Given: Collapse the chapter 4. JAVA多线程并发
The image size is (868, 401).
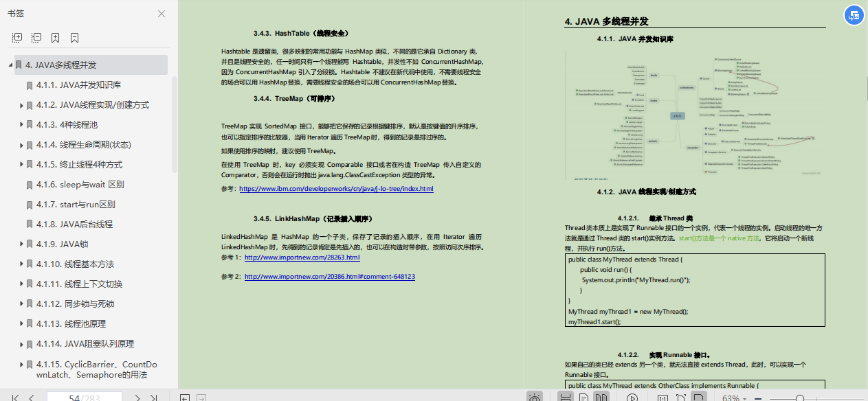Looking at the screenshot, I should click(10, 64).
